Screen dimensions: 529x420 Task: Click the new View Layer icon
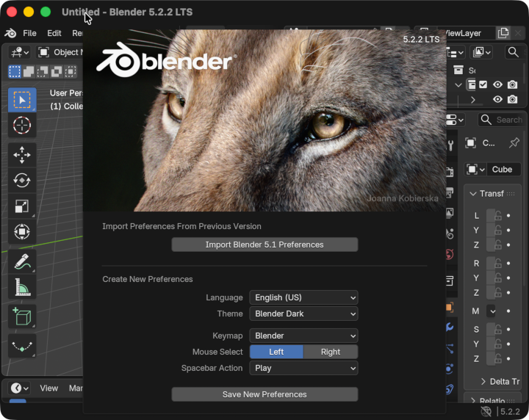coord(503,33)
